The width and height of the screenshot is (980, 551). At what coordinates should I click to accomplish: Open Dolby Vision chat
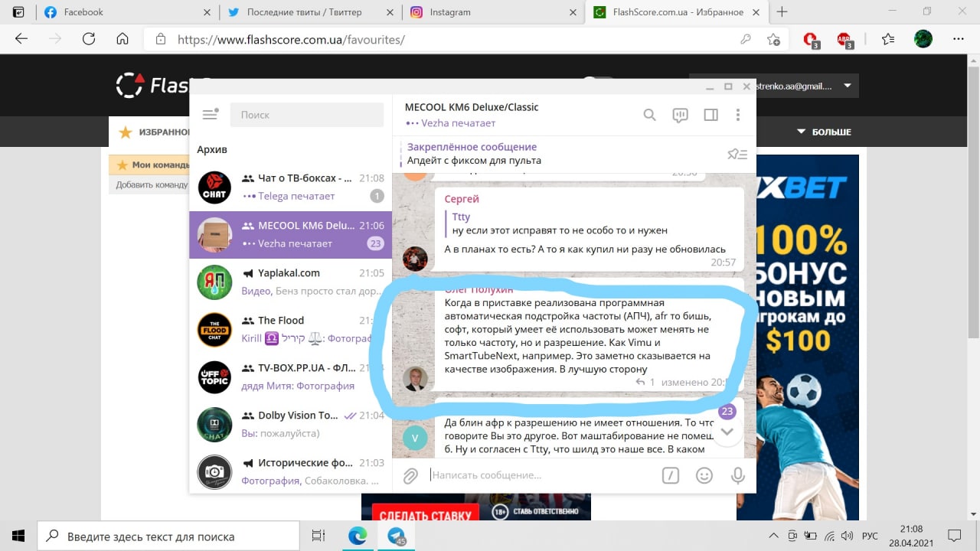click(x=291, y=424)
